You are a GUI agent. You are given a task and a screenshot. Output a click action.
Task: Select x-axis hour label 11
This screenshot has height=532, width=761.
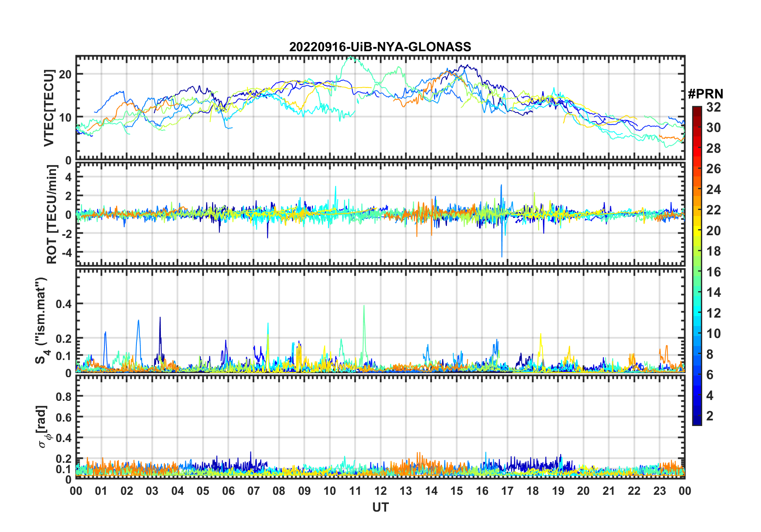(355, 491)
